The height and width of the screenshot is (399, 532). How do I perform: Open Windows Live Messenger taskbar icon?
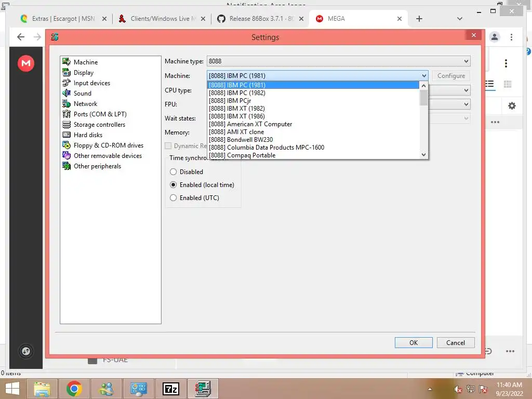(106, 389)
